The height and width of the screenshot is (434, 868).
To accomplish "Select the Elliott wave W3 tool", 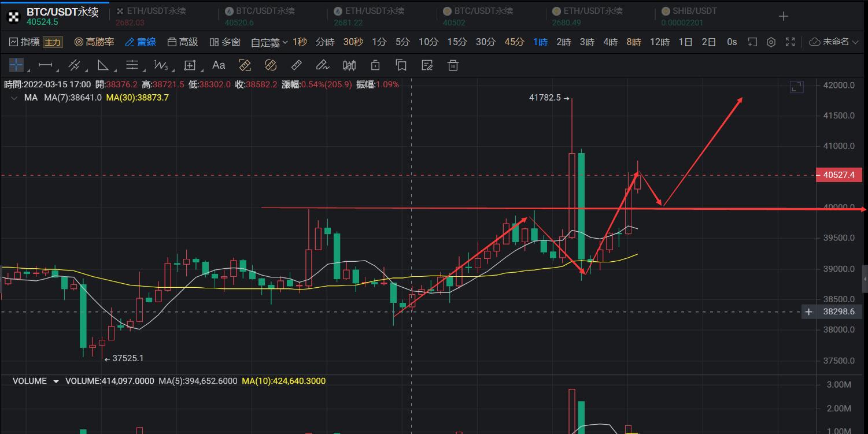I will (161, 65).
